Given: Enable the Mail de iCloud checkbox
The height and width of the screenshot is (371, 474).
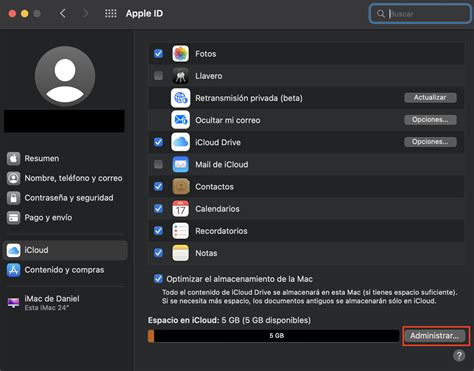Looking at the screenshot, I should pos(158,164).
